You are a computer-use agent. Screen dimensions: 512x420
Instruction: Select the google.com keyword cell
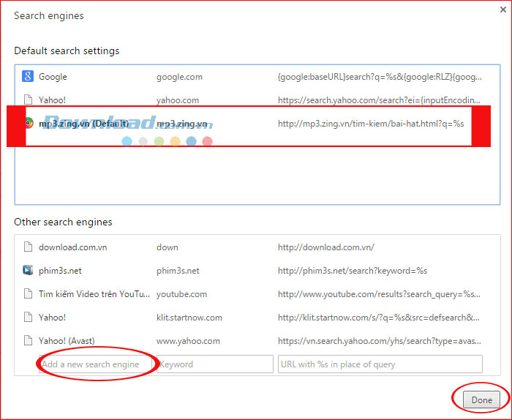coord(179,77)
